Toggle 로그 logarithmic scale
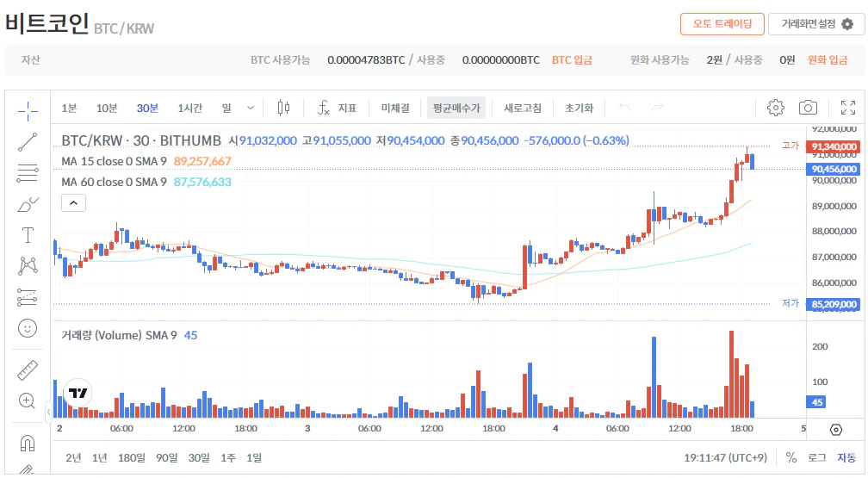This screenshot has height=478, width=868. pos(816,457)
